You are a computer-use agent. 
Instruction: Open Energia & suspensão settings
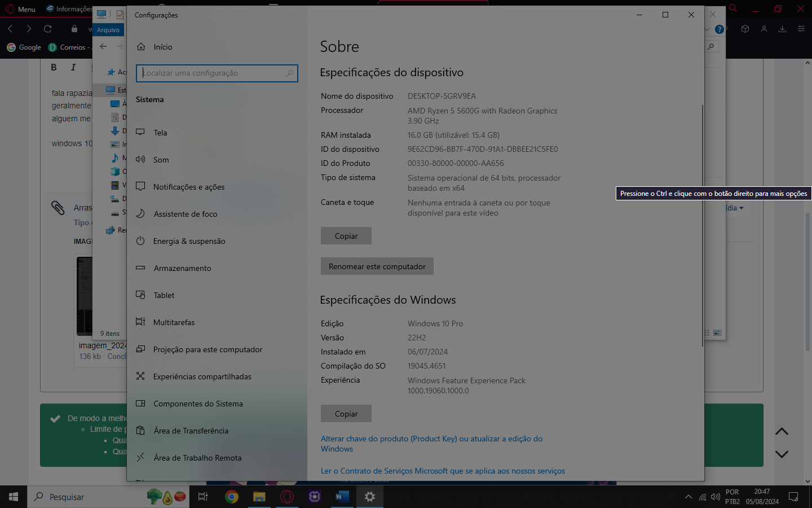pyautogui.click(x=217, y=241)
